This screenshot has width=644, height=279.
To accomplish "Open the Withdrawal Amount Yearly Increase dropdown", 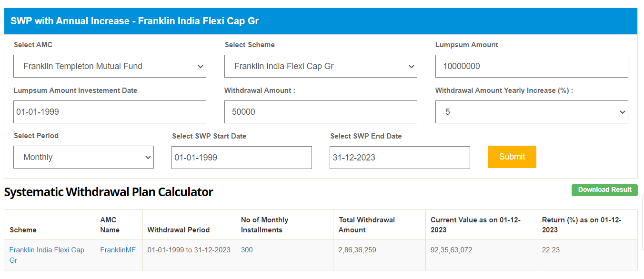I will coord(532,112).
